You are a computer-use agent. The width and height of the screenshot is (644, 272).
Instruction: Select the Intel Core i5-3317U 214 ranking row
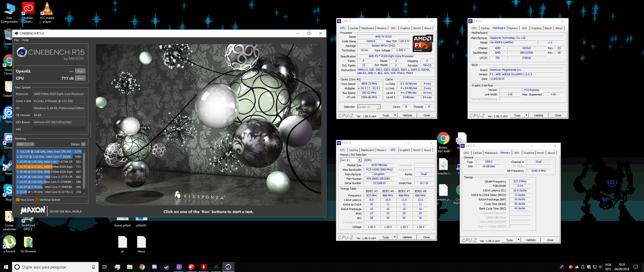49,192
